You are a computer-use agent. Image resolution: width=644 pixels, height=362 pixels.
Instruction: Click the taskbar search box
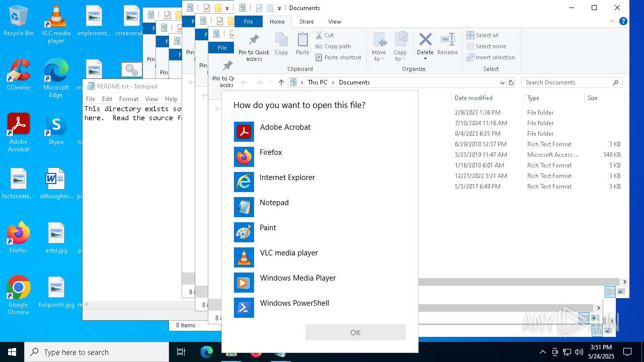[x=97, y=352]
